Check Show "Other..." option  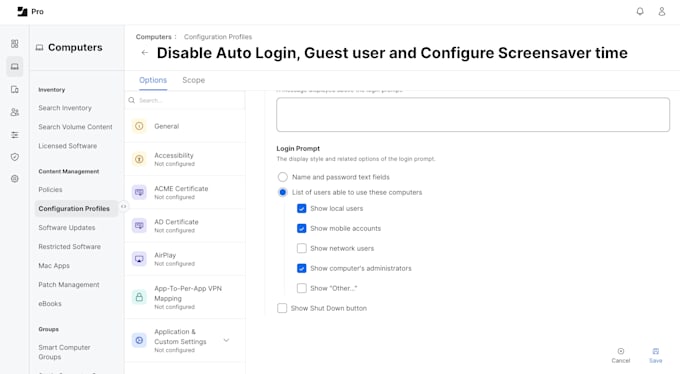pos(301,288)
